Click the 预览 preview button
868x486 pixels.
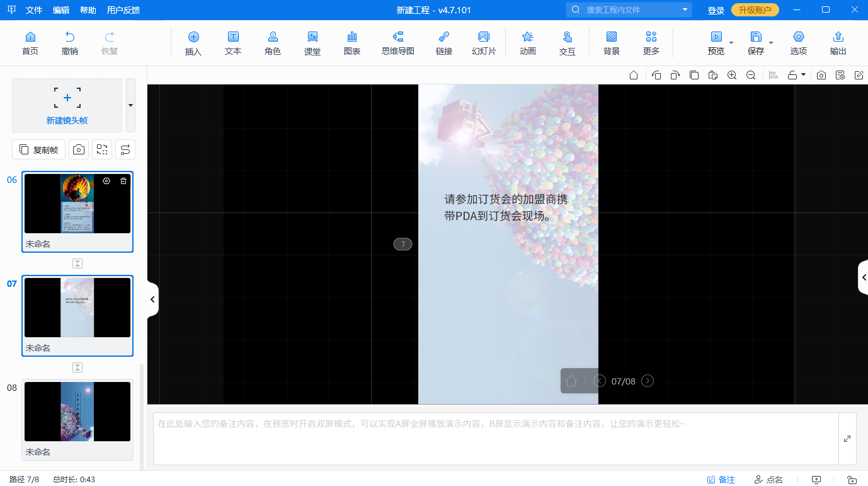click(x=716, y=43)
